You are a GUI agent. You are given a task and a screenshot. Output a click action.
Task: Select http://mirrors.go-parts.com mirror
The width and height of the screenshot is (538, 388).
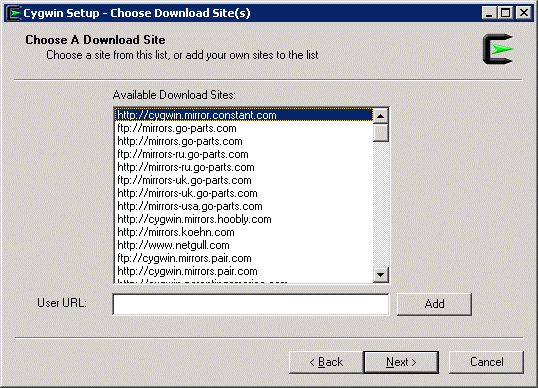tap(244, 141)
